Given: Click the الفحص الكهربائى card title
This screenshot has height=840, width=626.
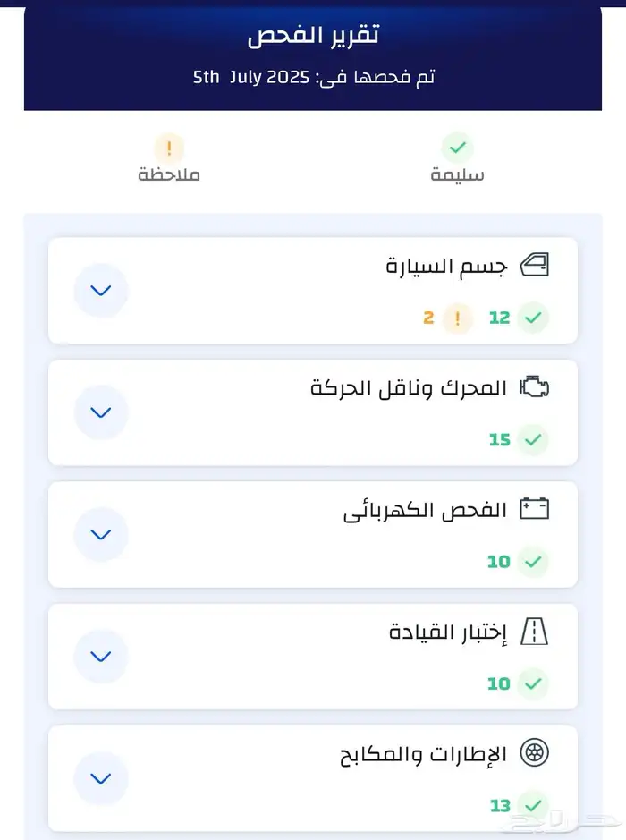Looking at the screenshot, I should [426, 510].
